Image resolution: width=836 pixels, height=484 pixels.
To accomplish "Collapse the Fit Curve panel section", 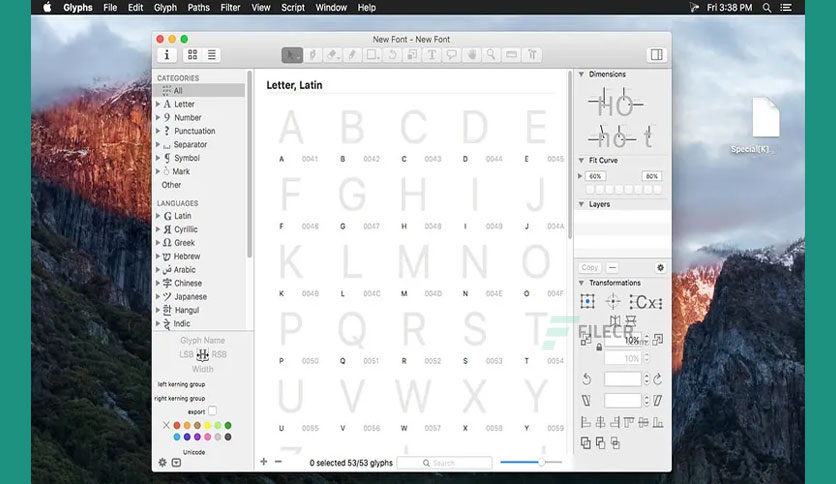I will tap(582, 160).
